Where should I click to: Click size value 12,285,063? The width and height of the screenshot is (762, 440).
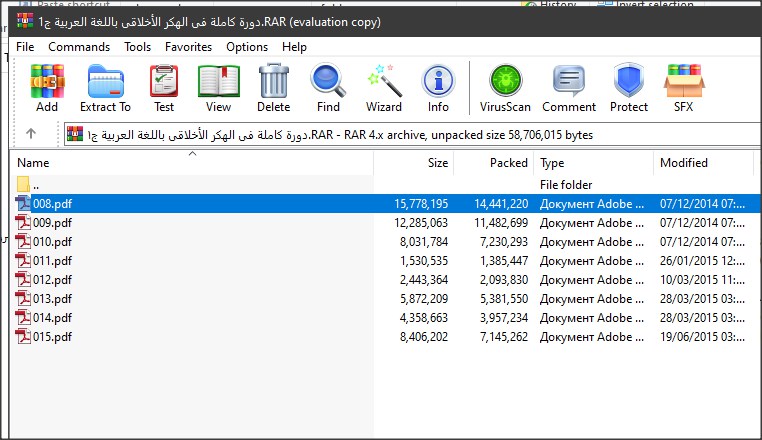click(421, 223)
